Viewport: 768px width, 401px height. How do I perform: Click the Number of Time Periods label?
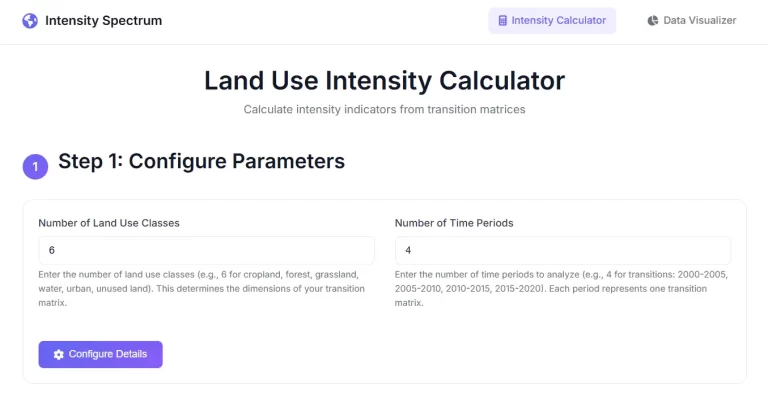pyautogui.click(x=454, y=223)
